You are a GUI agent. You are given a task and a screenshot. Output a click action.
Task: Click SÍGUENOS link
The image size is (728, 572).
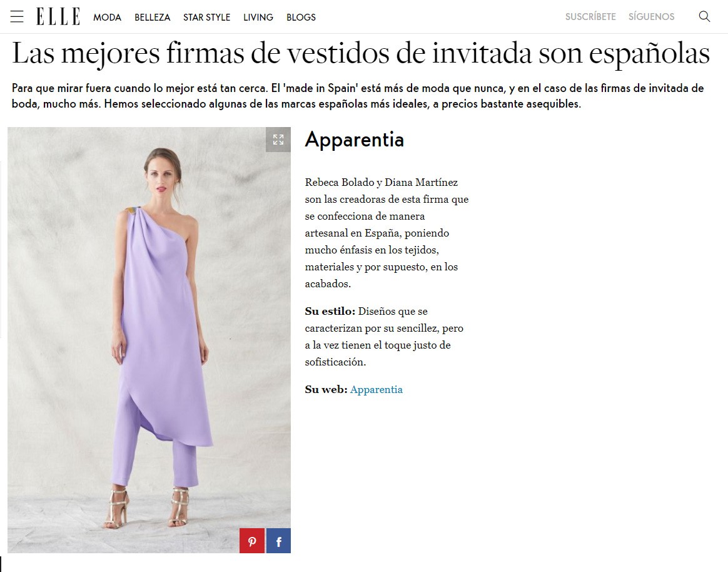coord(652,17)
